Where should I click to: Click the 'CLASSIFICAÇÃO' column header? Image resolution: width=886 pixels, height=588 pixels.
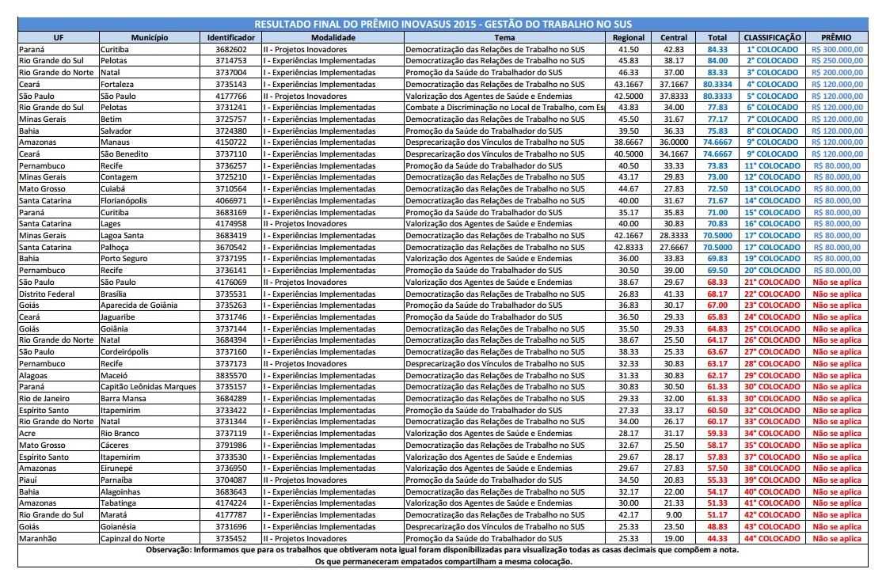(x=772, y=37)
